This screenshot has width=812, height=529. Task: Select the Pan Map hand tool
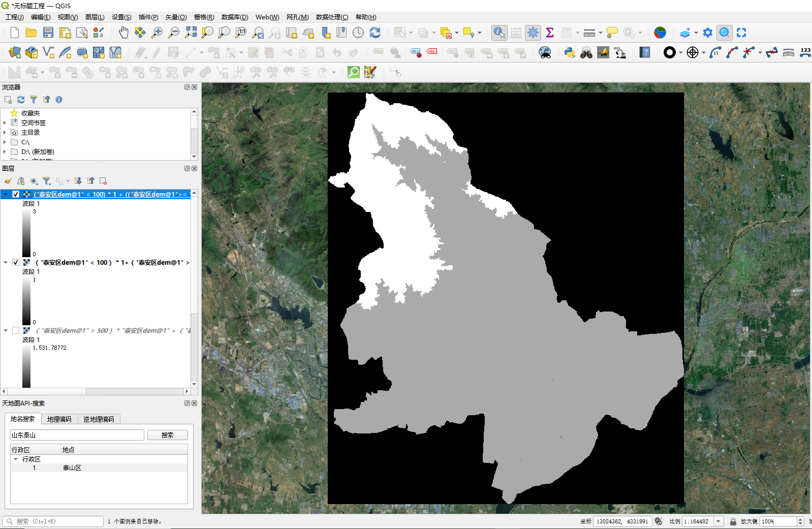[x=123, y=33]
